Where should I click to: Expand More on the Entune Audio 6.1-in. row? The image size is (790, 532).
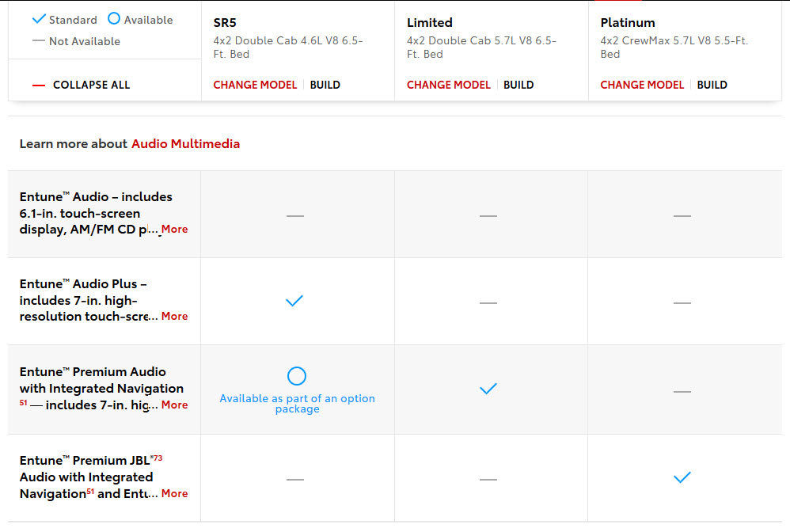pyautogui.click(x=174, y=229)
